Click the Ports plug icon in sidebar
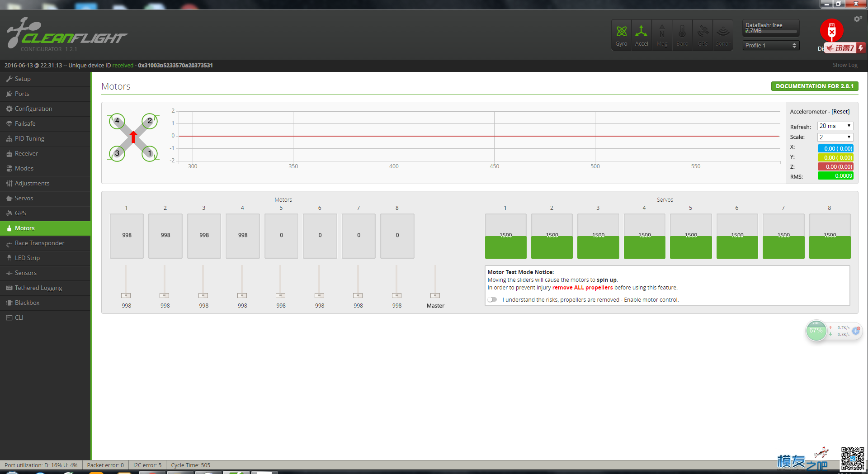 click(x=9, y=94)
